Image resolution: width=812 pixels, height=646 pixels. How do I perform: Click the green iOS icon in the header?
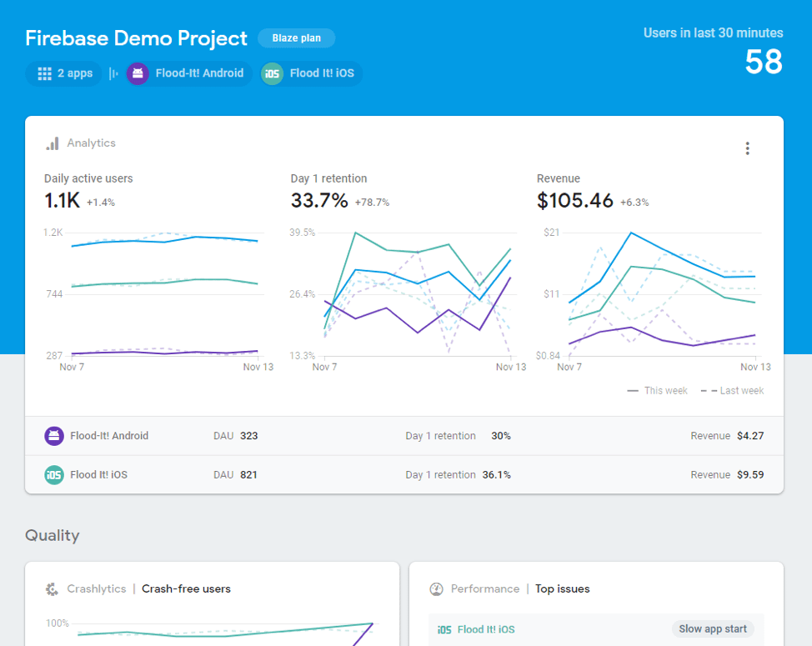tap(272, 73)
